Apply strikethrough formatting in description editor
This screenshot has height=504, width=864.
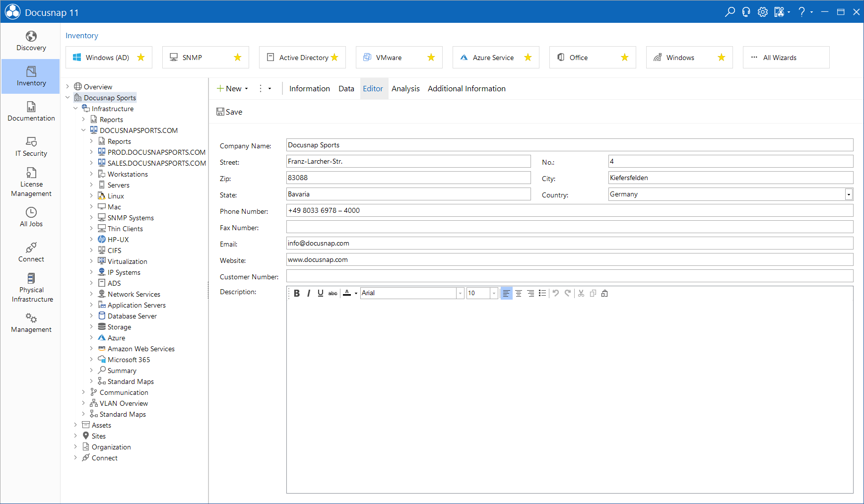coord(333,293)
